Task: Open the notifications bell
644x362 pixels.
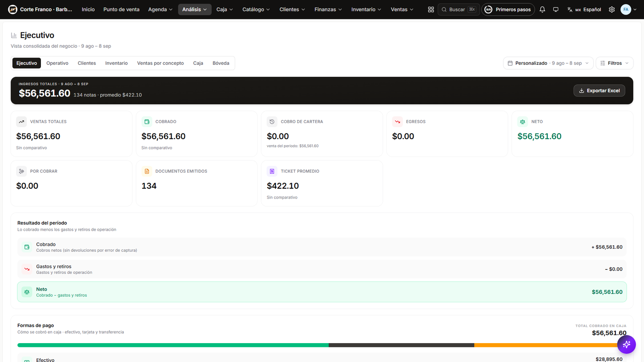Action: coord(542,10)
